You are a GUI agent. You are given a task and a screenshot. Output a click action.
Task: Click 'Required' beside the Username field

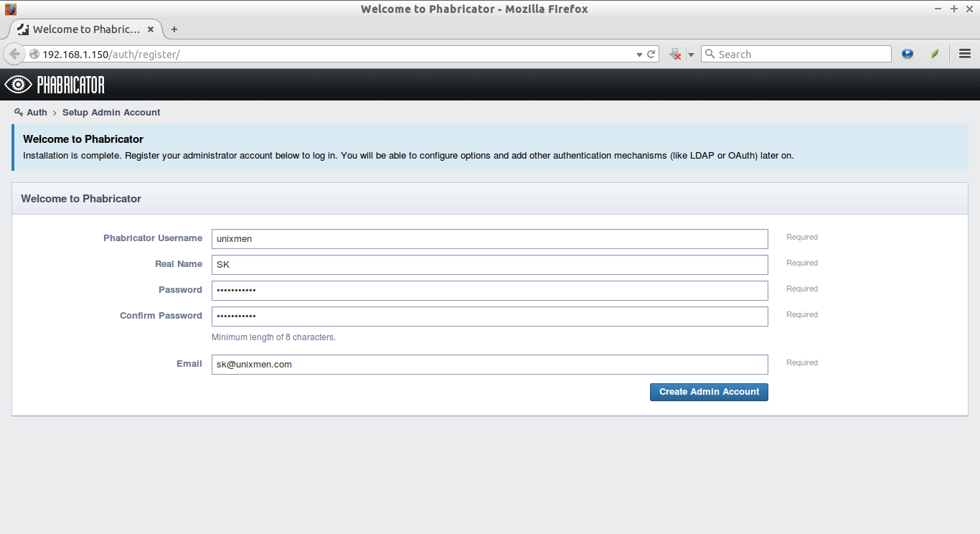point(802,238)
